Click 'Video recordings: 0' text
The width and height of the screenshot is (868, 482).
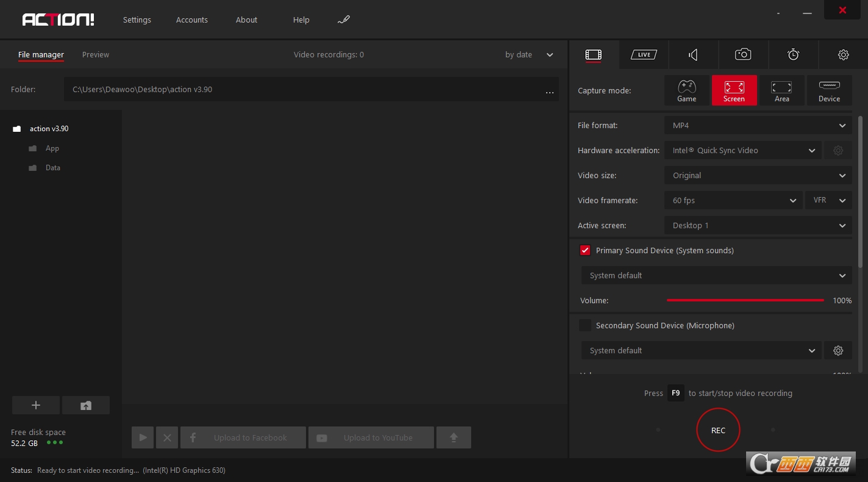point(329,54)
